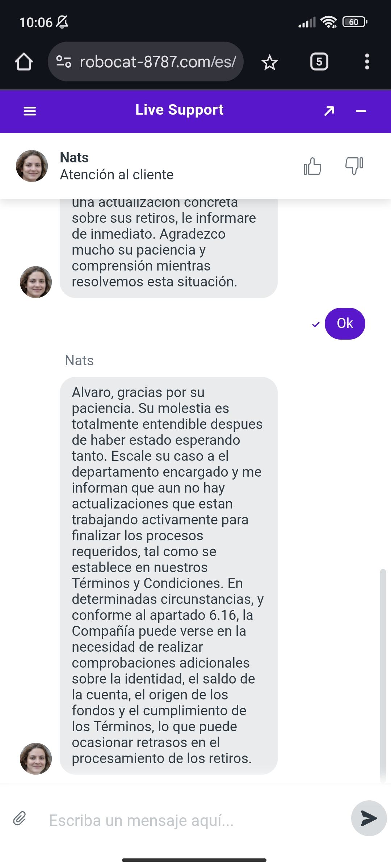The width and height of the screenshot is (391, 868).
Task: Focus the 'Escriba un mensaje aquí' field
Action: tap(195, 820)
